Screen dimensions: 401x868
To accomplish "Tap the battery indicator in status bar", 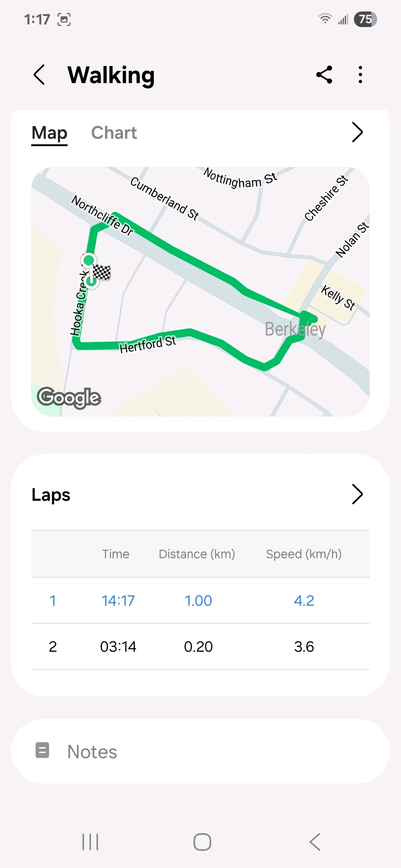I will tap(365, 19).
